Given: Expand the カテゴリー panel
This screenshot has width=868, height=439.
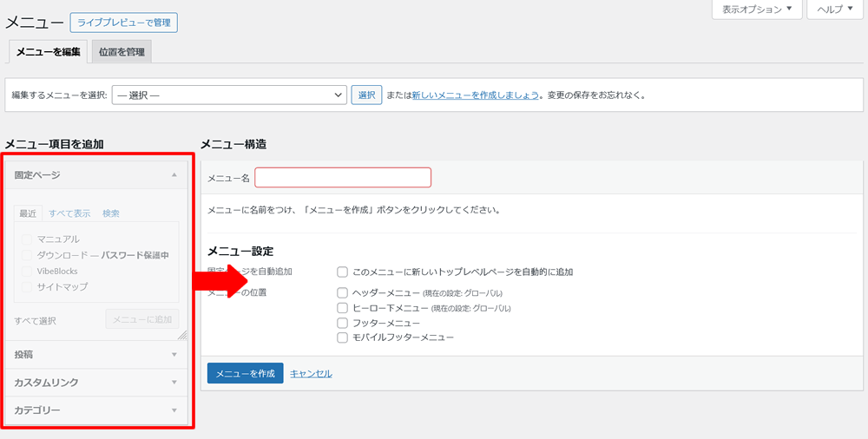Looking at the screenshot, I should [x=174, y=410].
